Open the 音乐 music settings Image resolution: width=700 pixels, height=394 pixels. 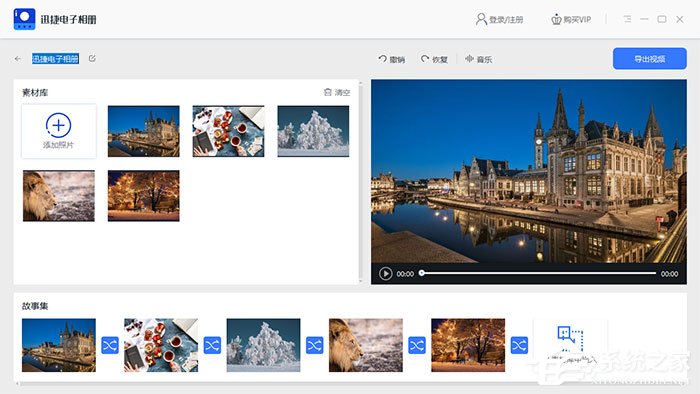point(479,59)
